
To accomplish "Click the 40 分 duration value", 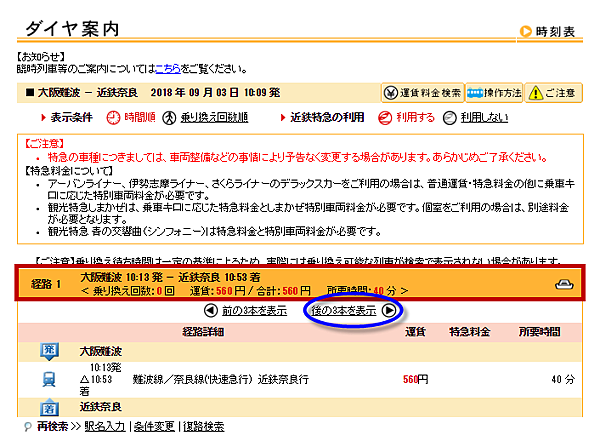I will point(563,379).
